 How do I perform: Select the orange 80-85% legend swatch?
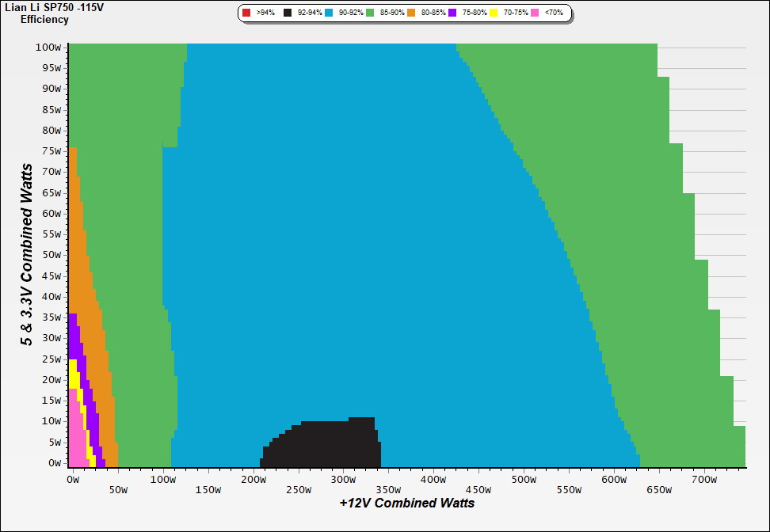tap(412, 13)
